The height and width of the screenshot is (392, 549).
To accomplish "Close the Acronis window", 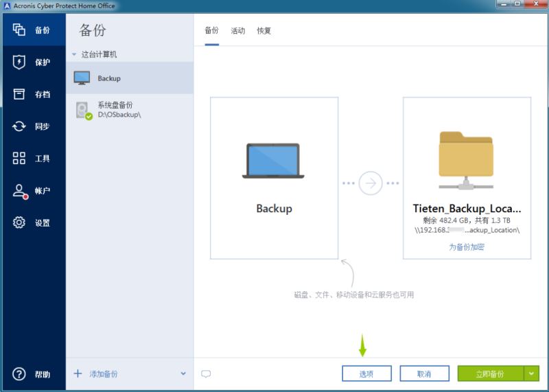I will 536,4.
